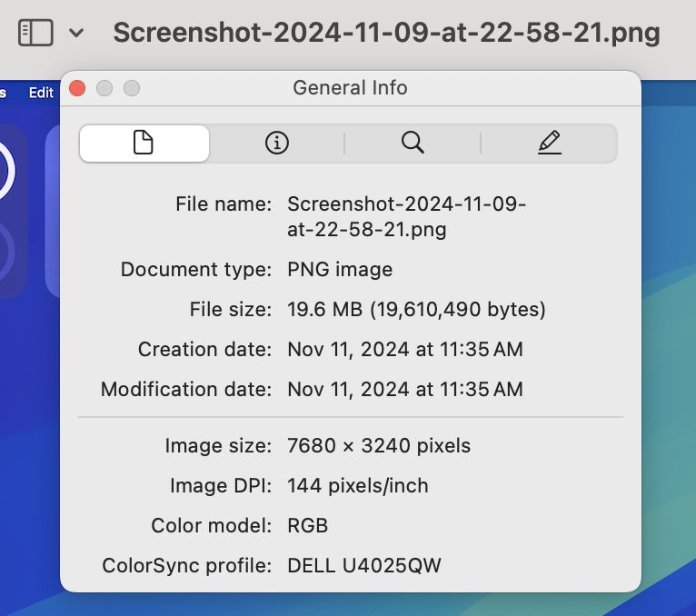Close the General Info inspector window

pos(77,88)
